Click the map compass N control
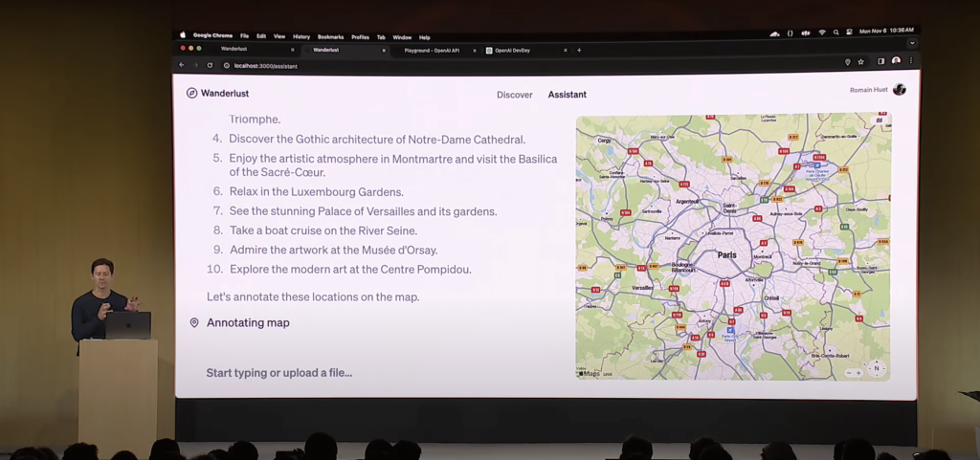 point(877,369)
